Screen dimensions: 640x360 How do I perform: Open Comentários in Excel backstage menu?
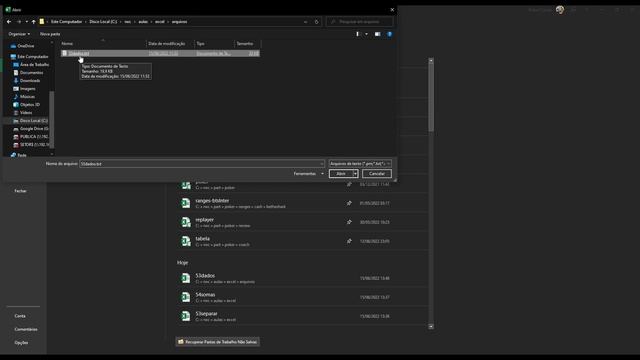[26, 329]
